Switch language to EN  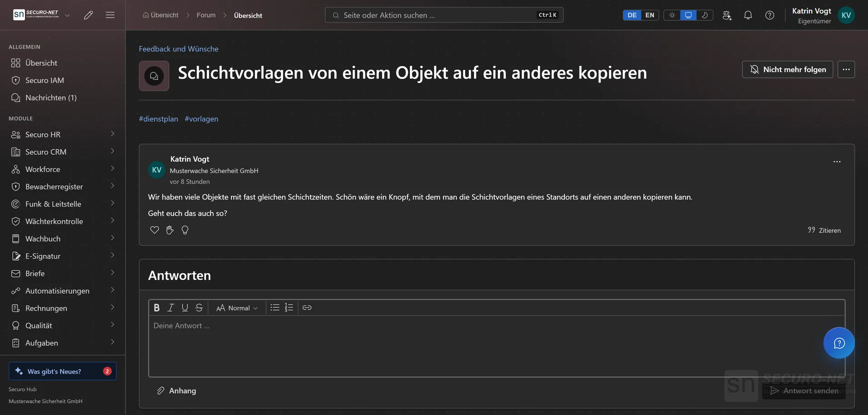point(650,15)
